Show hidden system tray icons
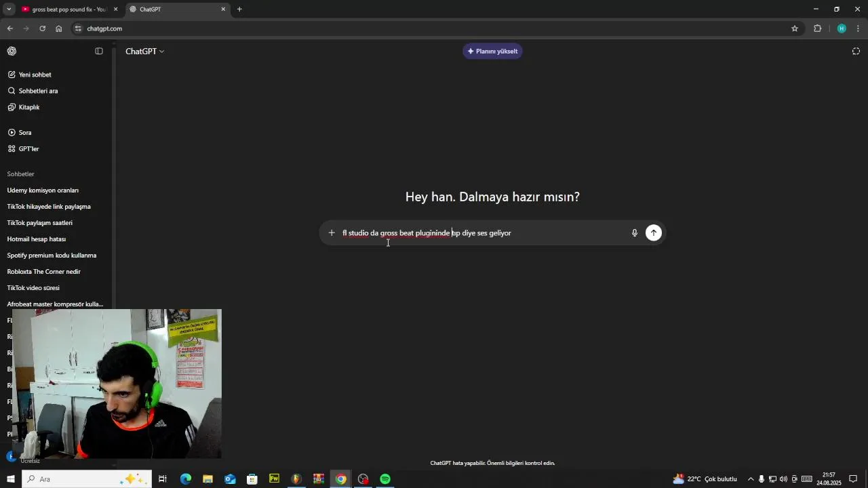The width and height of the screenshot is (868, 488). coord(751,479)
